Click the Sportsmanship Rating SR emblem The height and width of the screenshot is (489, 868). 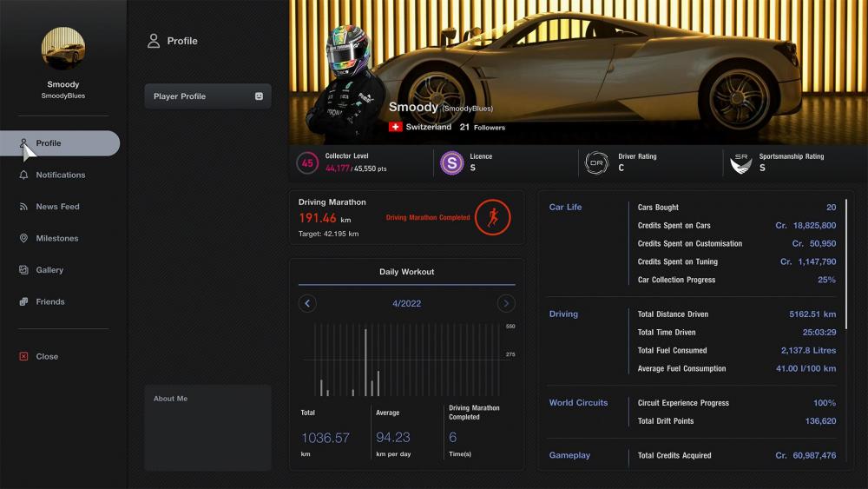point(740,162)
